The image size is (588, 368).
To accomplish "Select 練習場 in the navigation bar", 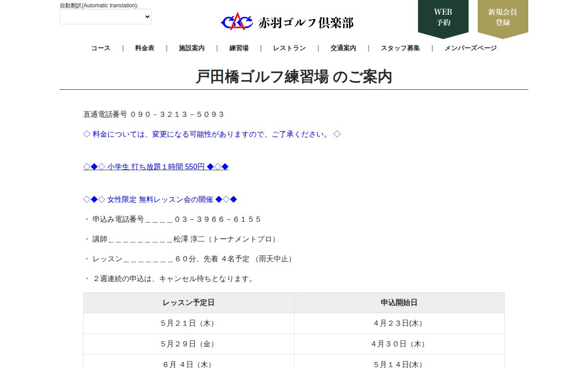I will 239,48.
